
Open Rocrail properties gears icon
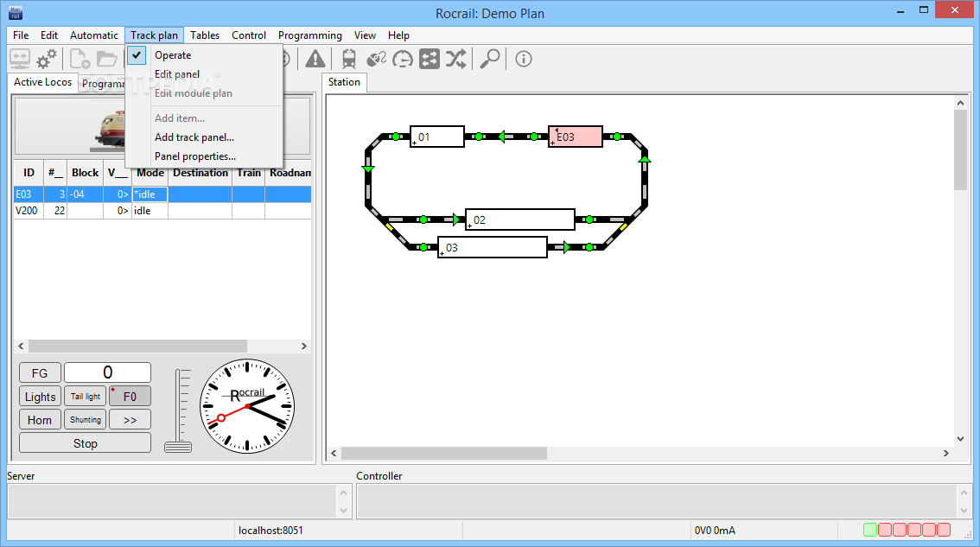pyautogui.click(x=47, y=60)
